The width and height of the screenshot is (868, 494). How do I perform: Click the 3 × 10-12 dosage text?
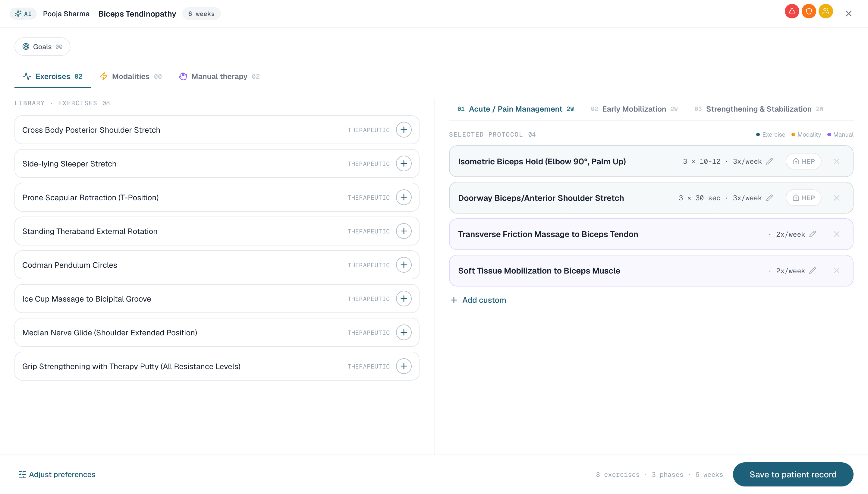coord(702,162)
